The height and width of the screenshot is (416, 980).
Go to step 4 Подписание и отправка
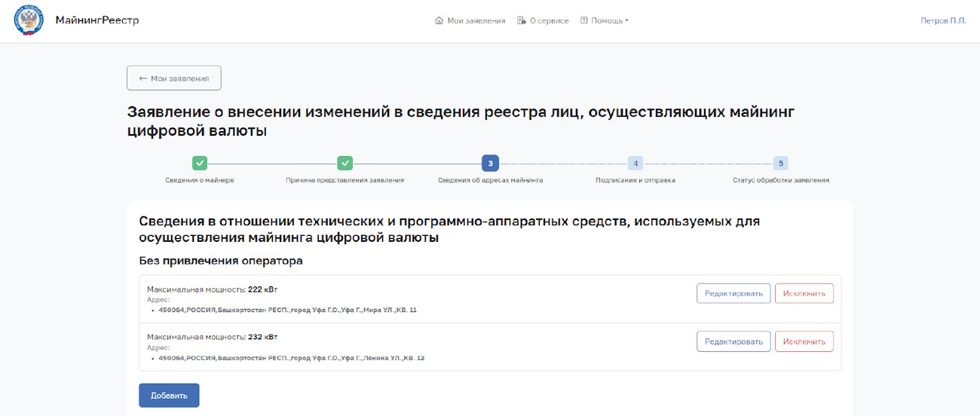point(635,163)
